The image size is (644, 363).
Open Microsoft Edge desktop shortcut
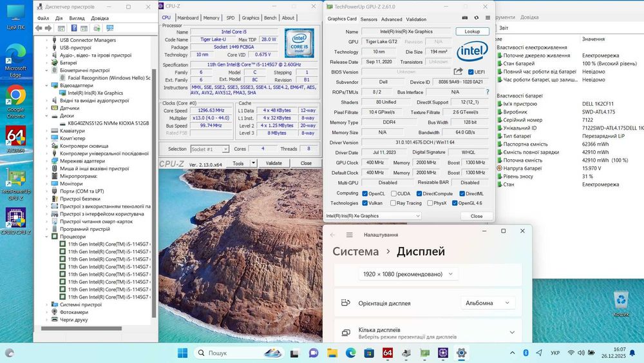pyautogui.click(x=15, y=60)
